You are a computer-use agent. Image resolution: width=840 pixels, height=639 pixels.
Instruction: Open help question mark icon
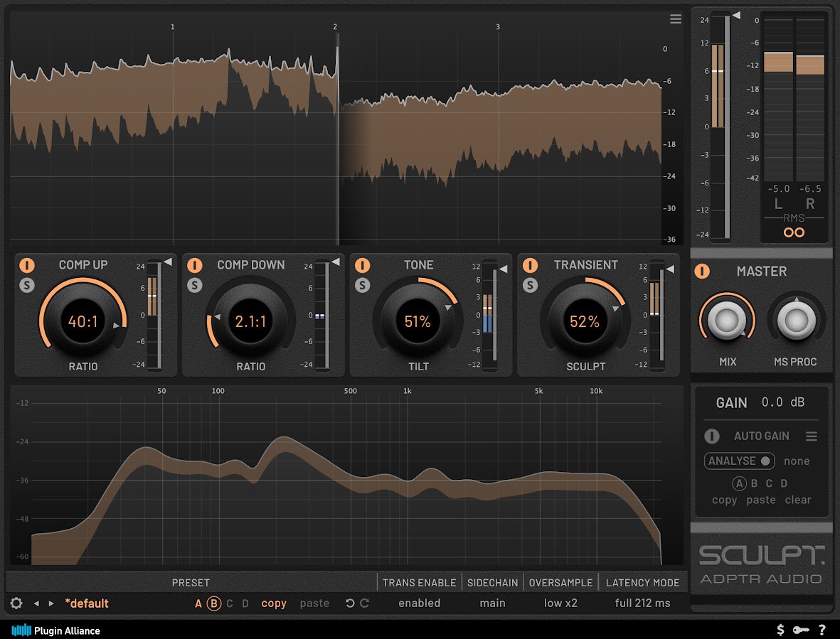coord(822,630)
